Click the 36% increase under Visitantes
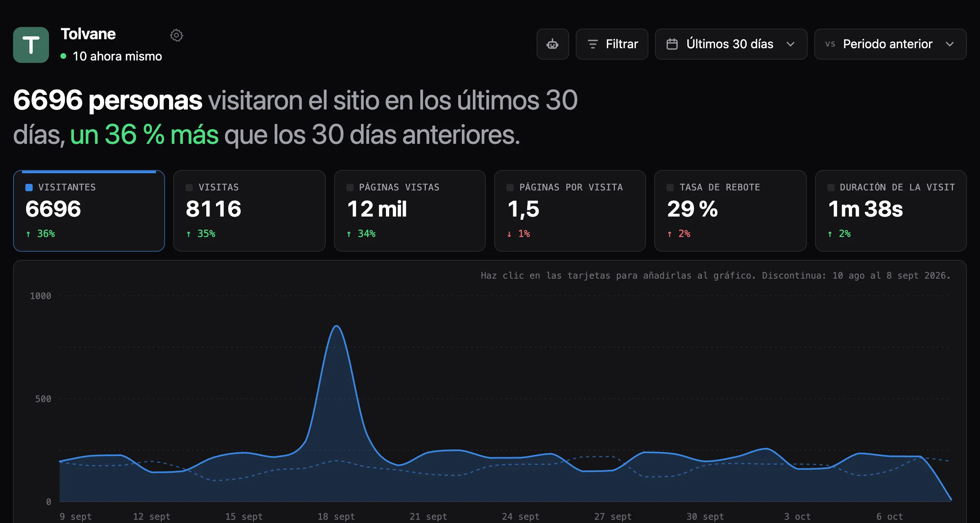Screen dimensions: 980x523 point(40,234)
